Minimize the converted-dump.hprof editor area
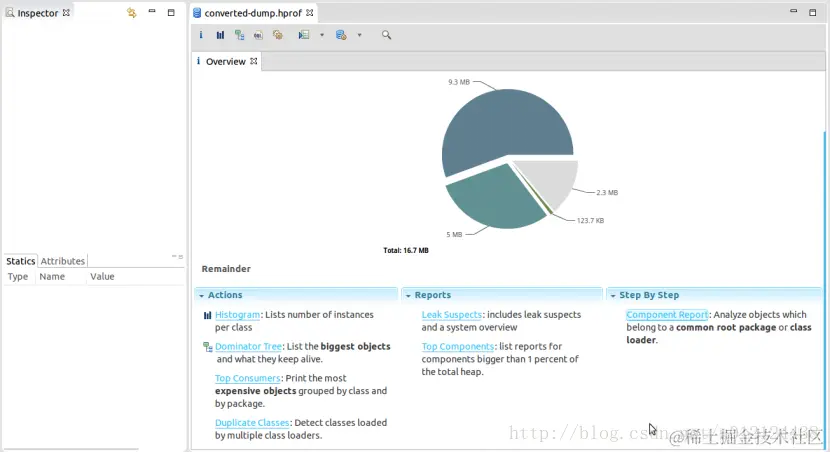The width and height of the screenshot is (830, 453). [x=793, y=11]
